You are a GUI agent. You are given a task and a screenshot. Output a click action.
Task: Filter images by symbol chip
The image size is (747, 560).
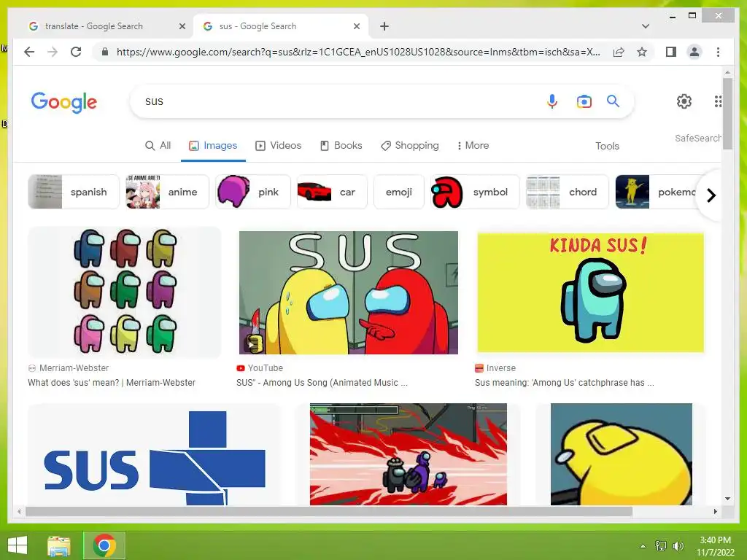pyautogui.click(x=474, y=192)
